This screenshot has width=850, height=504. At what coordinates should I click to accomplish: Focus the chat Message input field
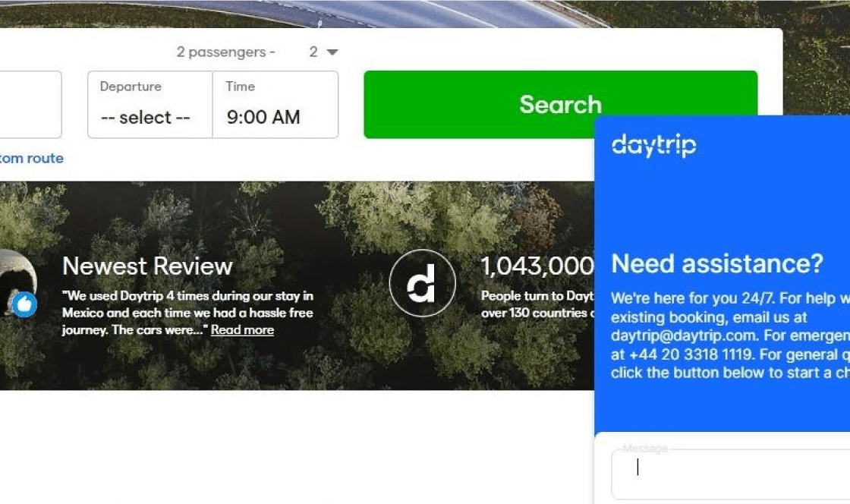(731, 474)
